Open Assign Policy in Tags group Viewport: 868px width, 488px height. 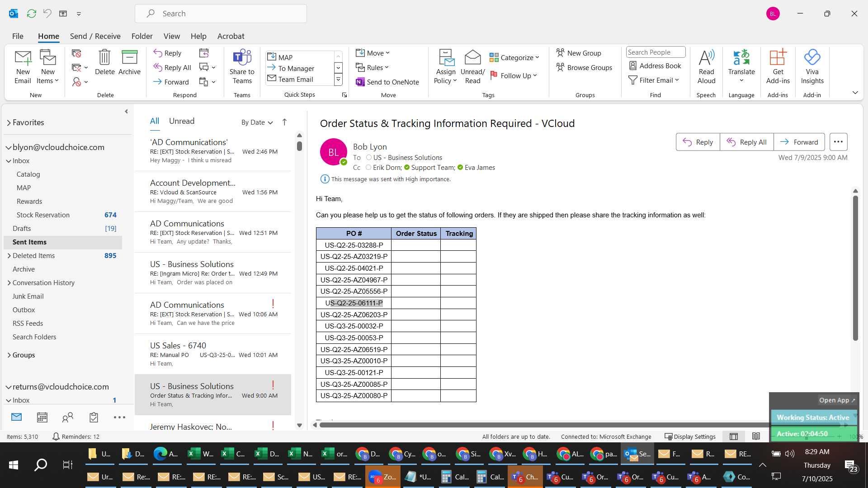tap(446, 67)
